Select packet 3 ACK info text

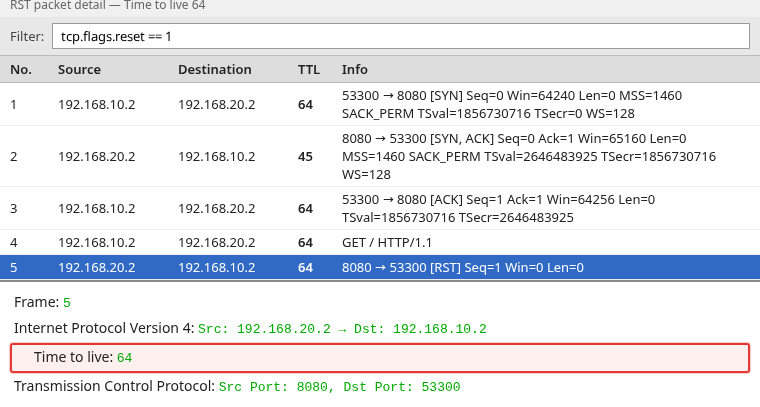tap(498, 208)
